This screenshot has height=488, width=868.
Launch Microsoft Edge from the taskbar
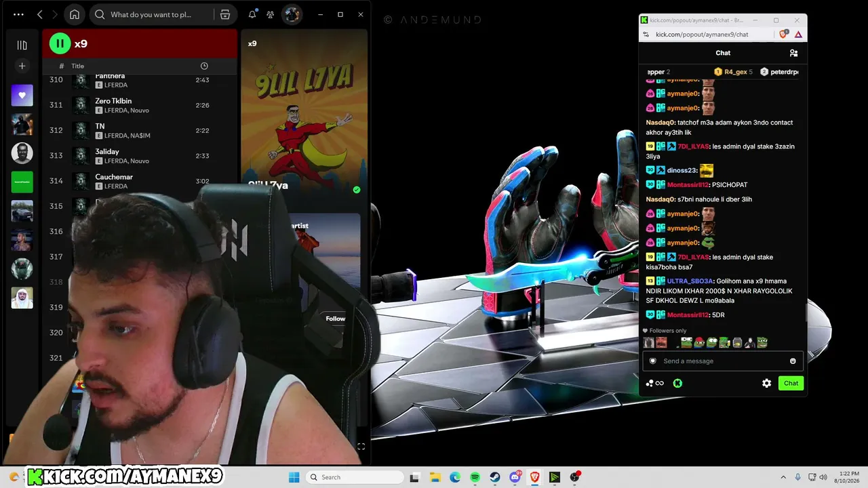pos(455,477)
